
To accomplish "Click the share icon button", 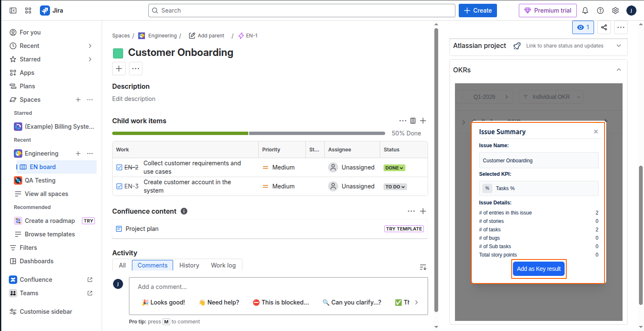I will (604, 27).
